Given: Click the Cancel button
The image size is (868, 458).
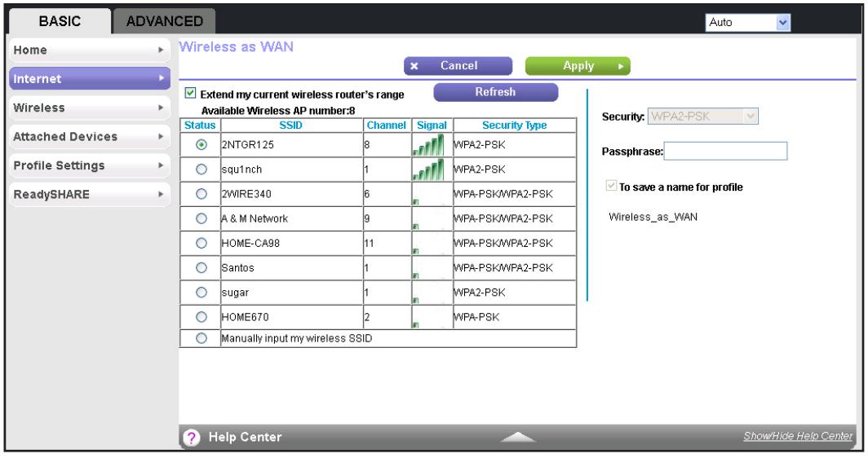Looking at the screenshot, I should (x=458, y=66).
